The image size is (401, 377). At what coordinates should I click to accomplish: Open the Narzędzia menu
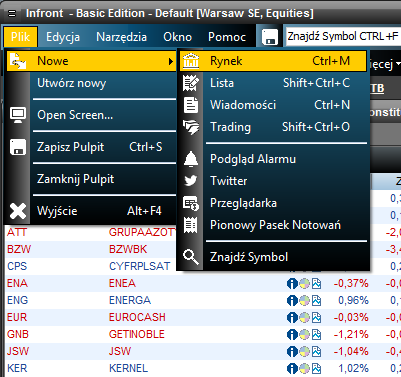tap(121, 37)
